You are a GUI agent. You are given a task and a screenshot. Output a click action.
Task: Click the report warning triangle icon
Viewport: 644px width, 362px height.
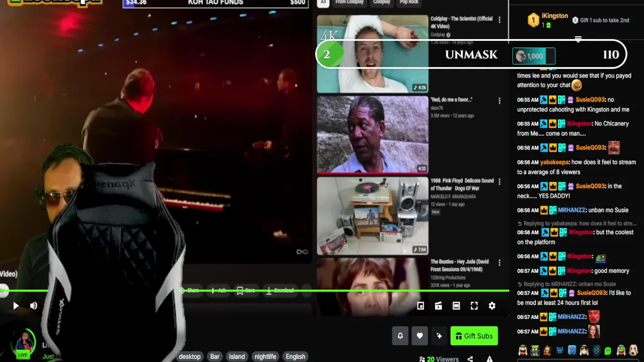[x=489, y=359]
